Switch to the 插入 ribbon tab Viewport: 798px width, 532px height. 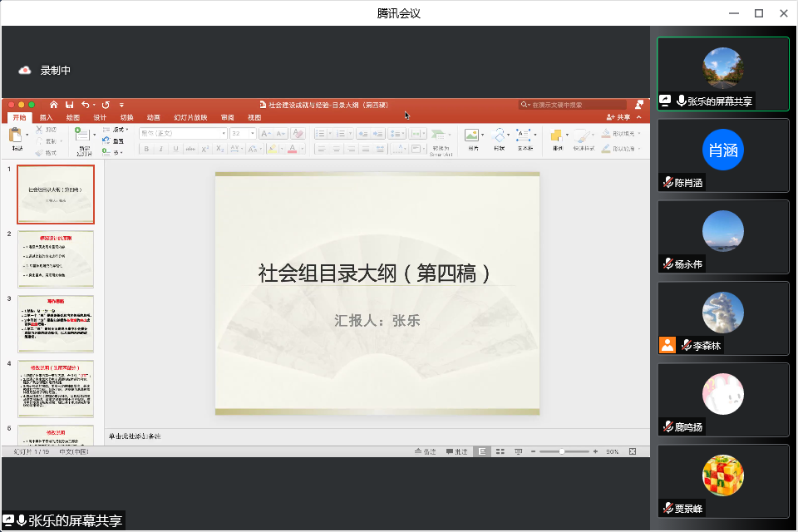pos(47,117)
